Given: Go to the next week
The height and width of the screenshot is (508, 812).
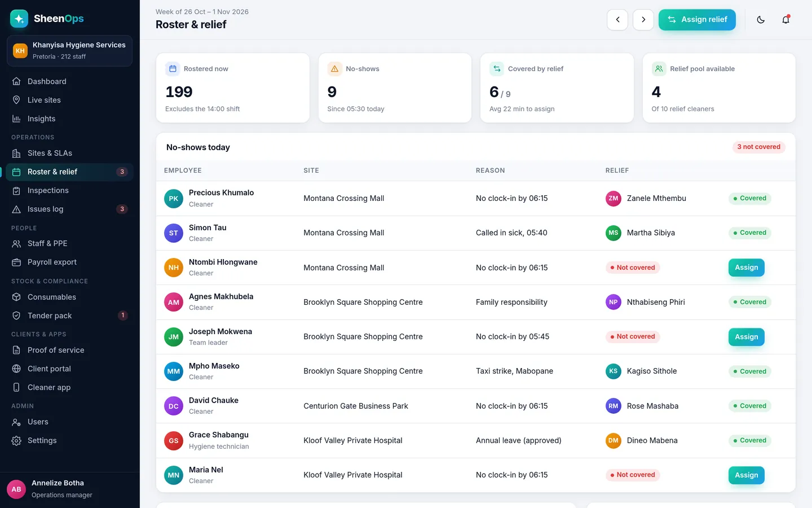Looking at the screenshot, I should click(643, 20).
